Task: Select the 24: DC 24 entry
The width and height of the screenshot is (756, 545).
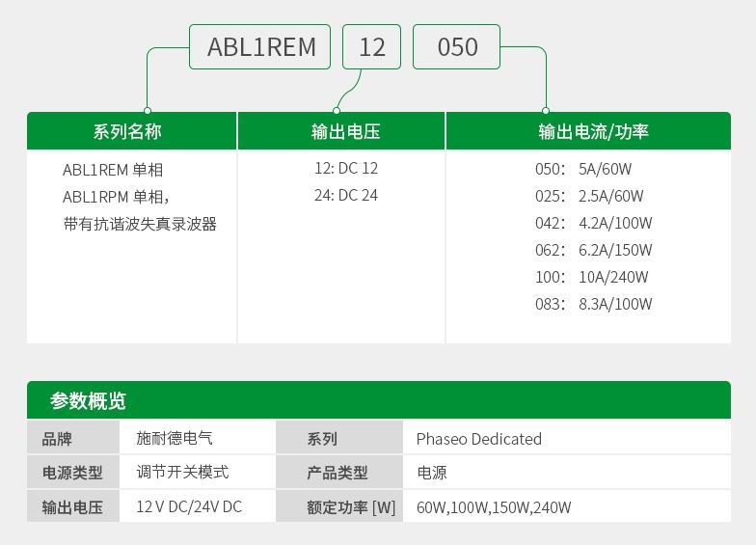Action: [346, 195]
